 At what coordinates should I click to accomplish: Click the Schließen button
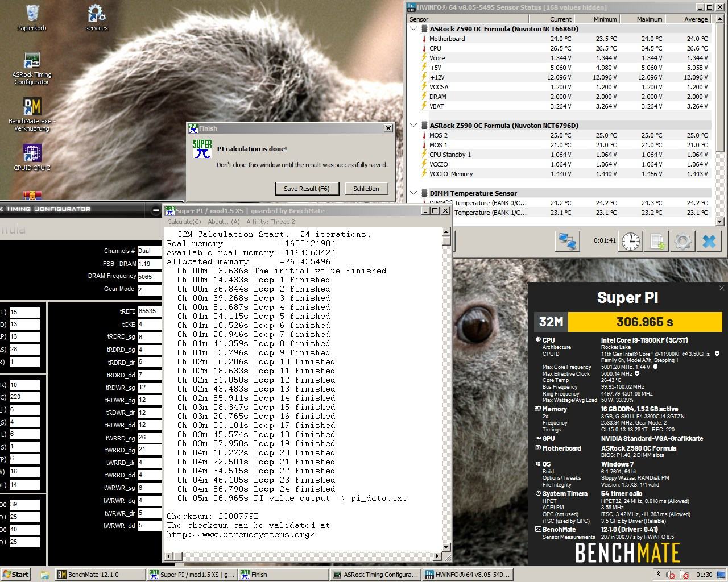coord(366,189)
